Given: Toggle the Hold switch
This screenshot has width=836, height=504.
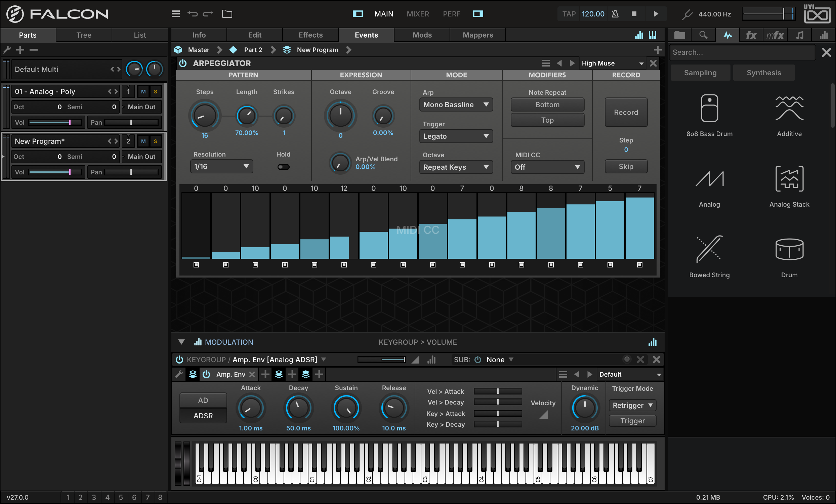Looking at the screenshot, I should pos(283,167).
